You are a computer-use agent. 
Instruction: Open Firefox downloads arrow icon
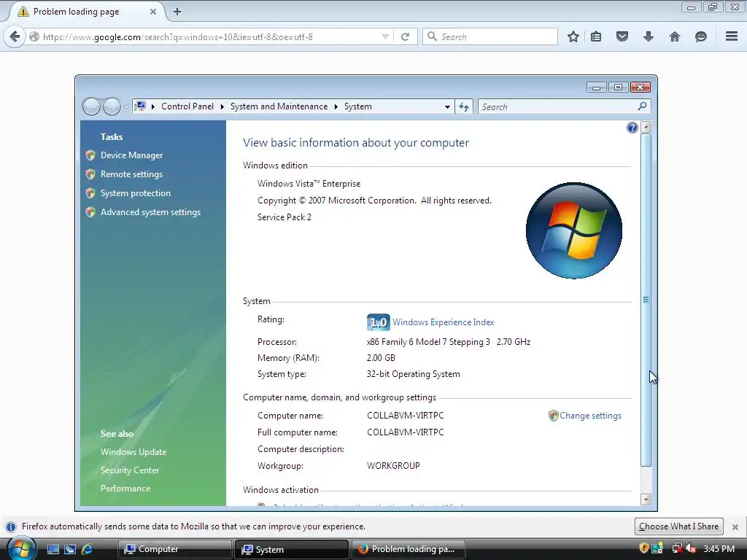coord(649,36)
